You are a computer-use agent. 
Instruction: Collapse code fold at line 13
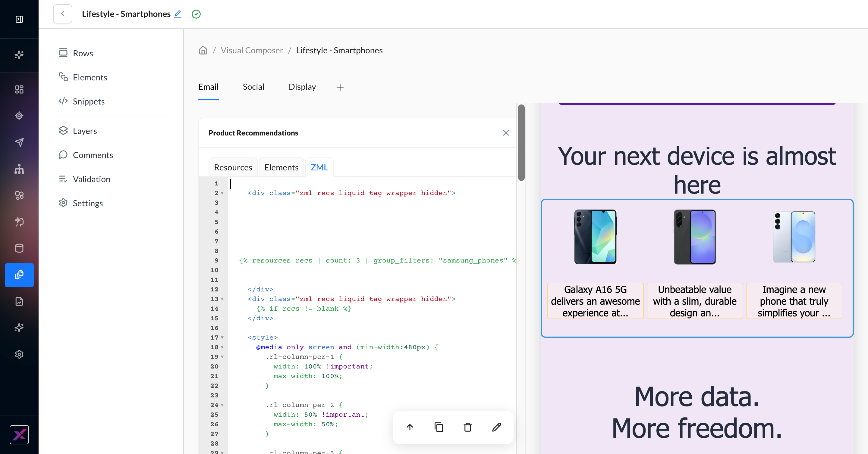pos(222,299)
